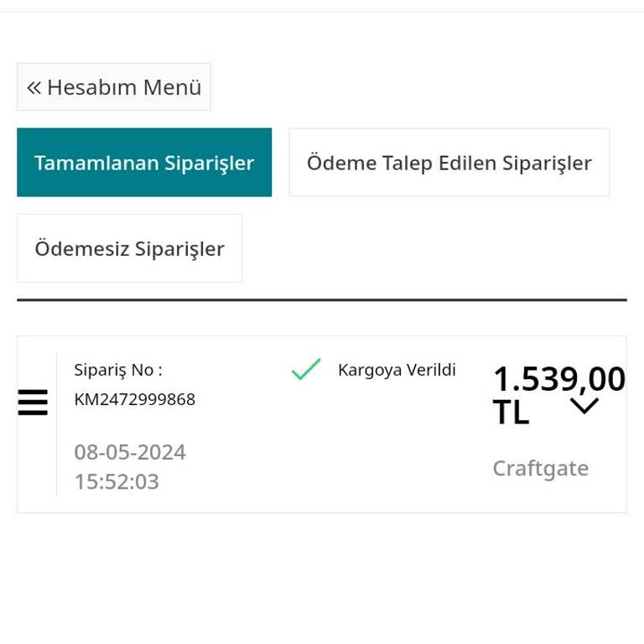644x644 pixels.
Task: Open the Ödemesiz Siparişler tab
Action: (129, 248)
